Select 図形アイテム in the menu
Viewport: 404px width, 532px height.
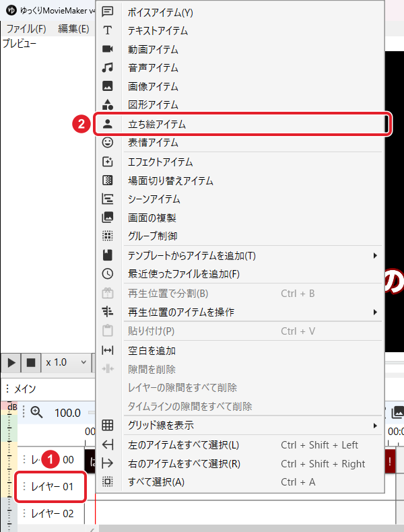(x=240, y=105)
